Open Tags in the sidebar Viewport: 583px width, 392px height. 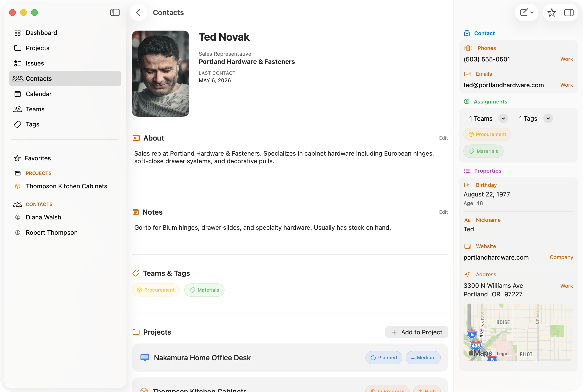pyautogui.click(x=65, y=124)
